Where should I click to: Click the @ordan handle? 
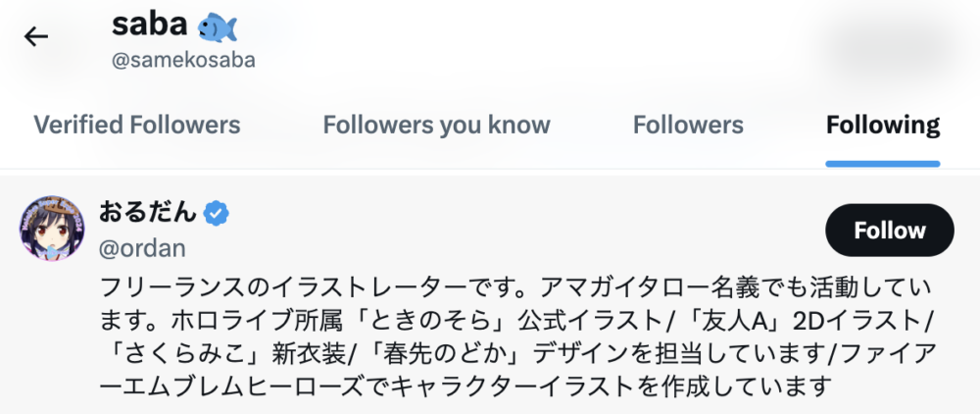142,248
